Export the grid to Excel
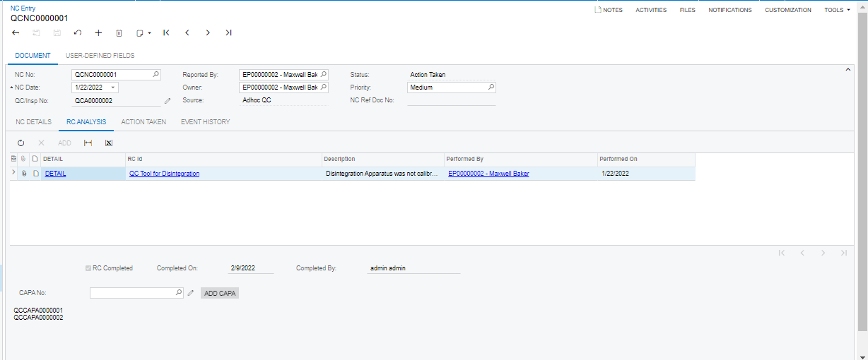 click(x=109, y=143)
